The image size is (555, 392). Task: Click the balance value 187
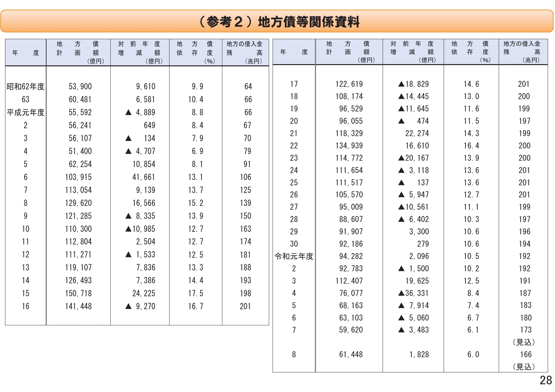click(525, 293)
